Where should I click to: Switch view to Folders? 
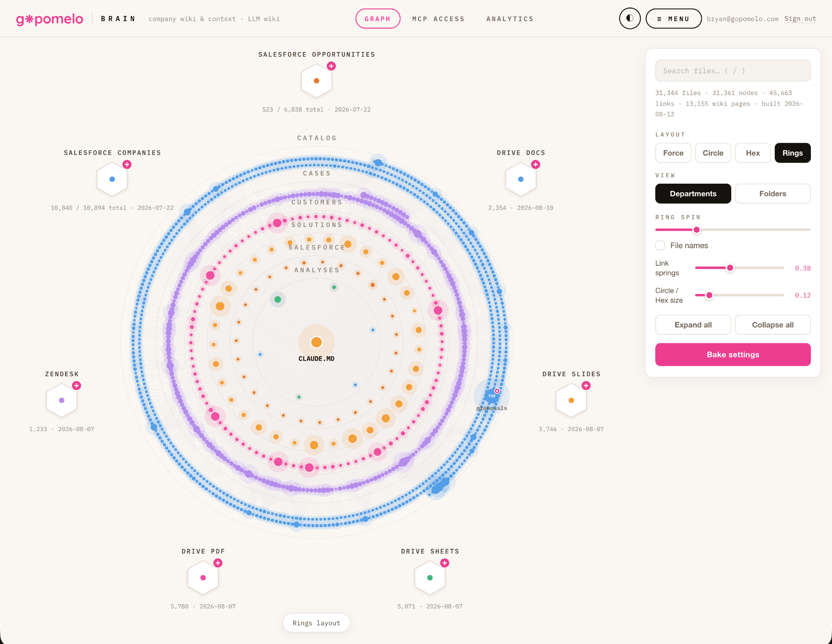point(773,193)
